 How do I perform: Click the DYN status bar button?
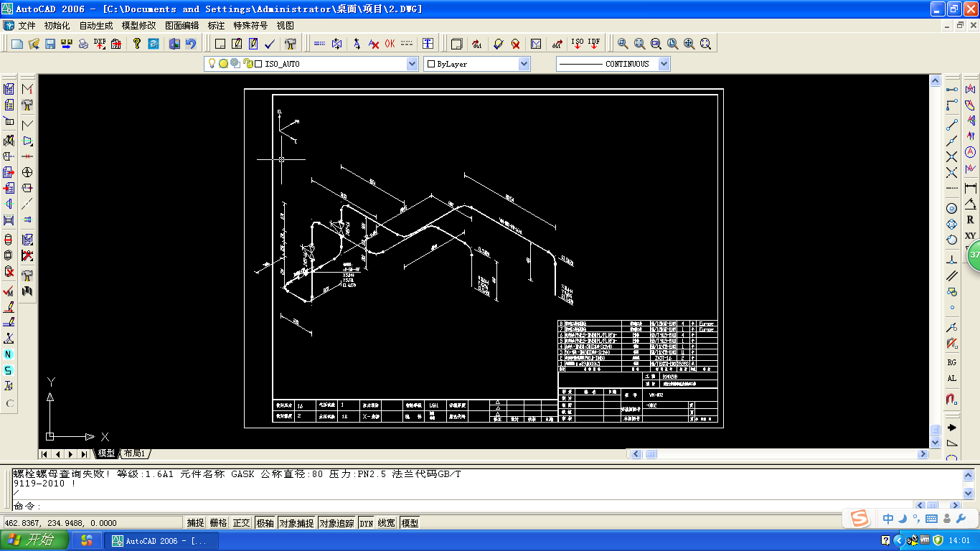point(366,523)
